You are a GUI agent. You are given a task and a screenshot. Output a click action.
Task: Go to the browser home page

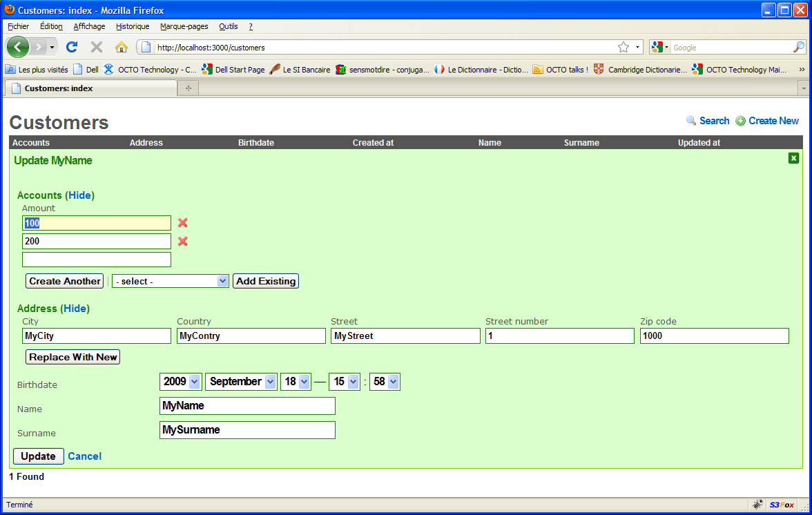(122, 47)
